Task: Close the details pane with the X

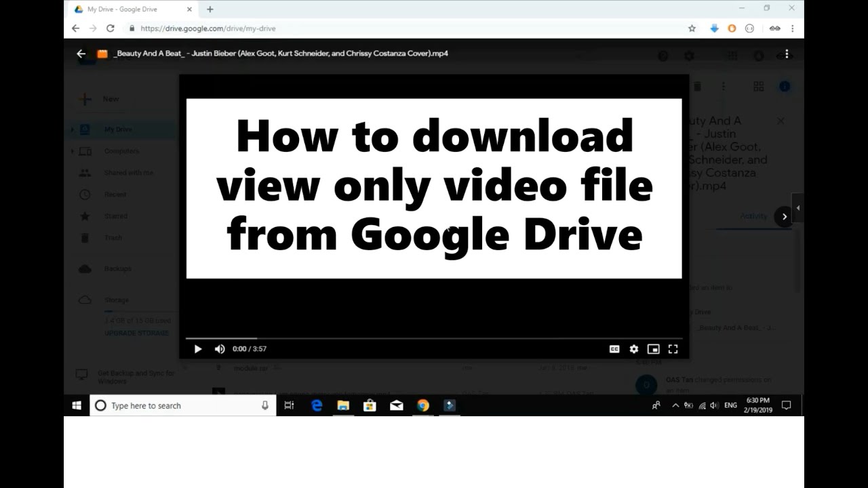Action: click(x=781, y=121)
